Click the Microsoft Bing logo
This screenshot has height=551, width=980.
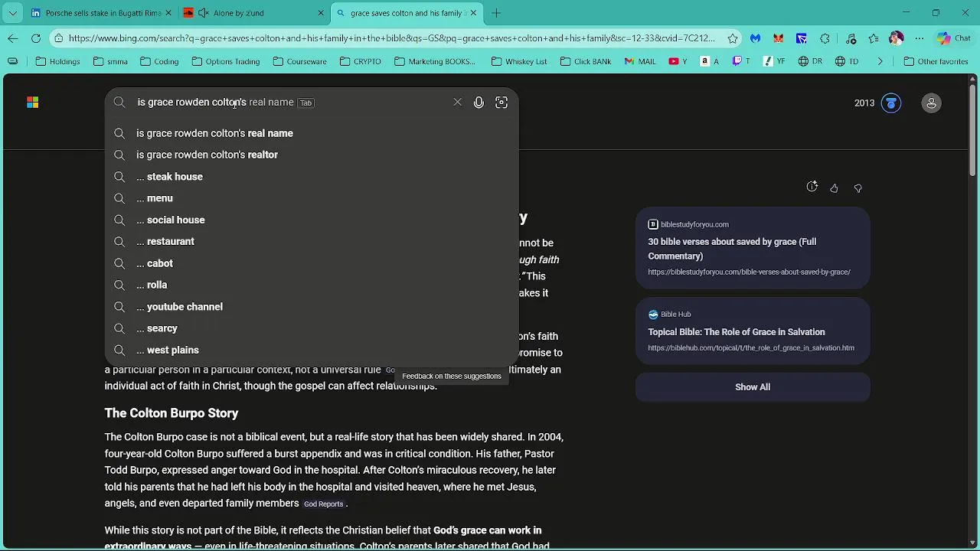coord(33,103)
